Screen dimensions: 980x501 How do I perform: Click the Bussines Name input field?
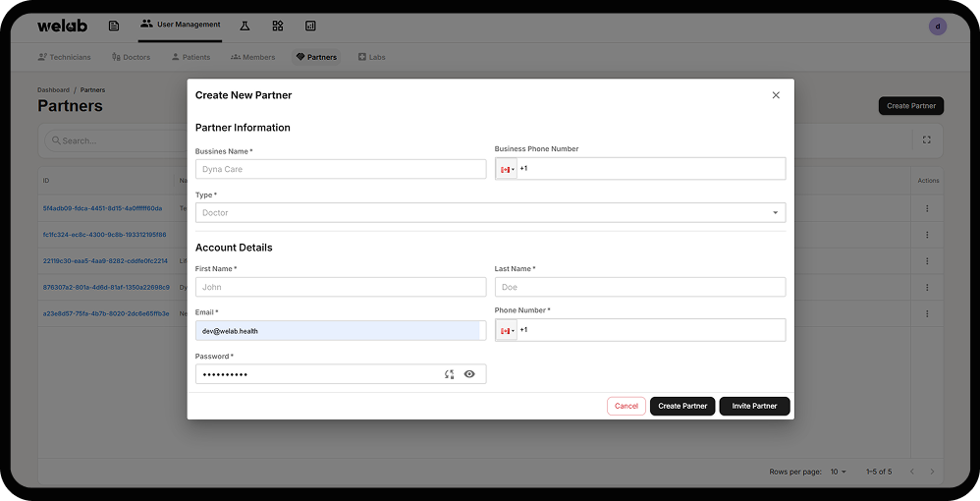(341, 169)
